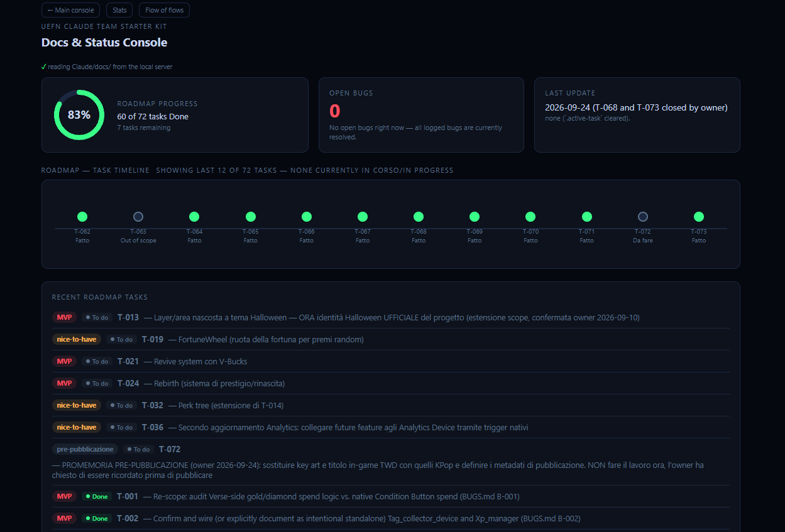Select task ID T-002 in the list
This screenshot has height=532, width=785.
point(128,518)
